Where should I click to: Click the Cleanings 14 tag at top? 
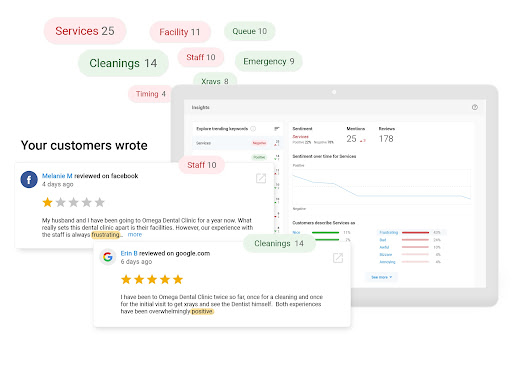click(123, 63)
